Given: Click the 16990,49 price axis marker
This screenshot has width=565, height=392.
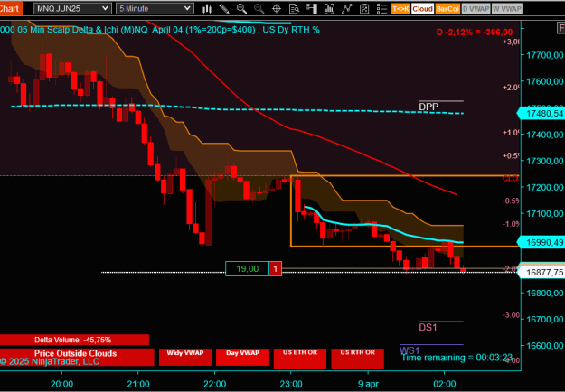Looking at the screenshot, I should (541, 242).
